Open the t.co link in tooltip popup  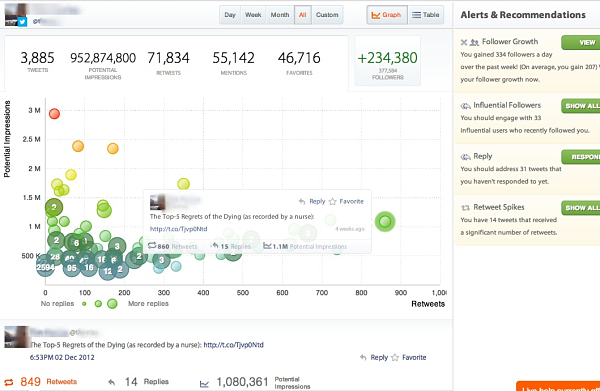178,229
